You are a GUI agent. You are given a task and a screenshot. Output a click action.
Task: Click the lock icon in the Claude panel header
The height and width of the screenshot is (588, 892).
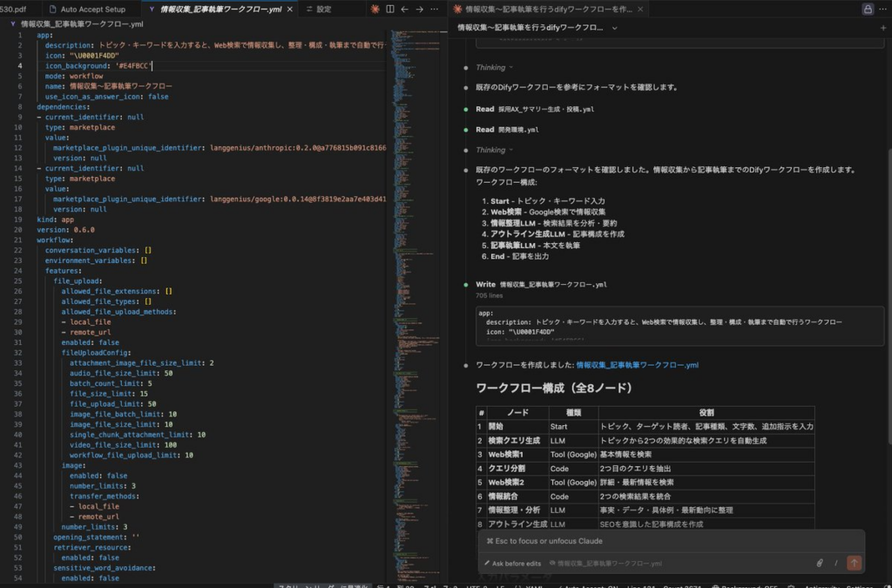(868, 9)
